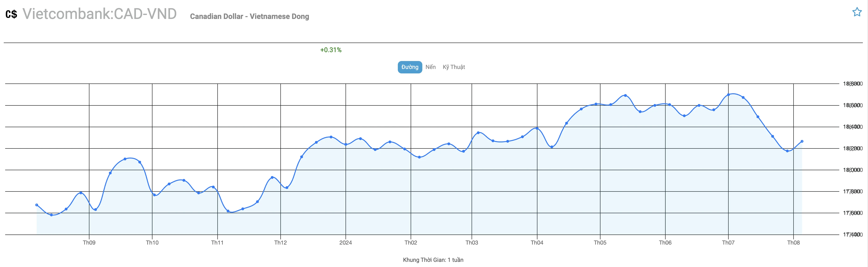Select the Đường line chart tab

click(410, 67)
